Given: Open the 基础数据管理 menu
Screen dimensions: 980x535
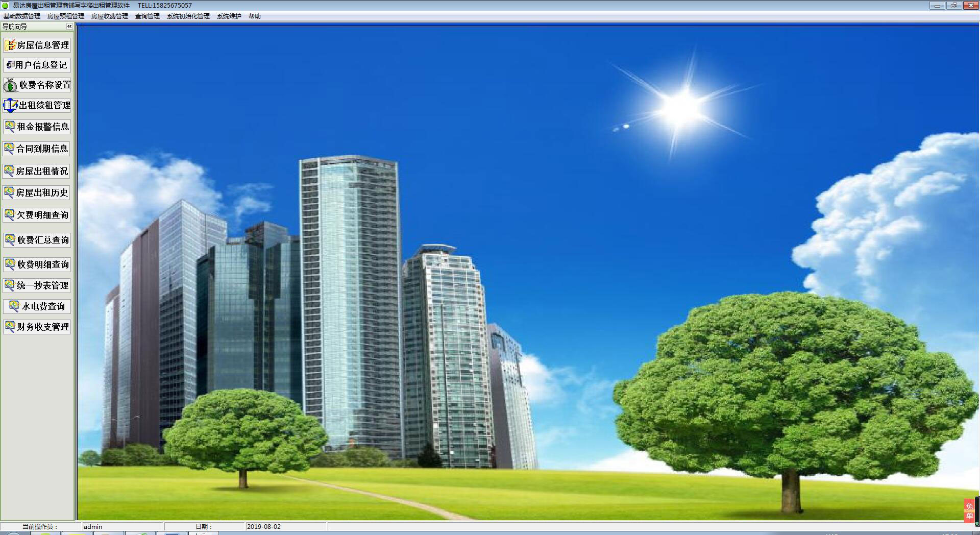Looking at the screenshot, I should tap(22, 16).
